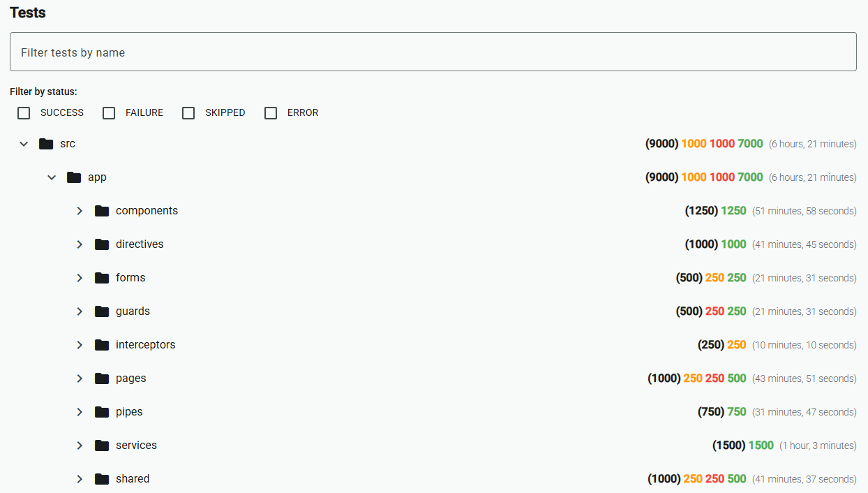Image resolution: width=868 pixels, height=493 pixels.
Task: Click the src folder icon
Action: 46,144
